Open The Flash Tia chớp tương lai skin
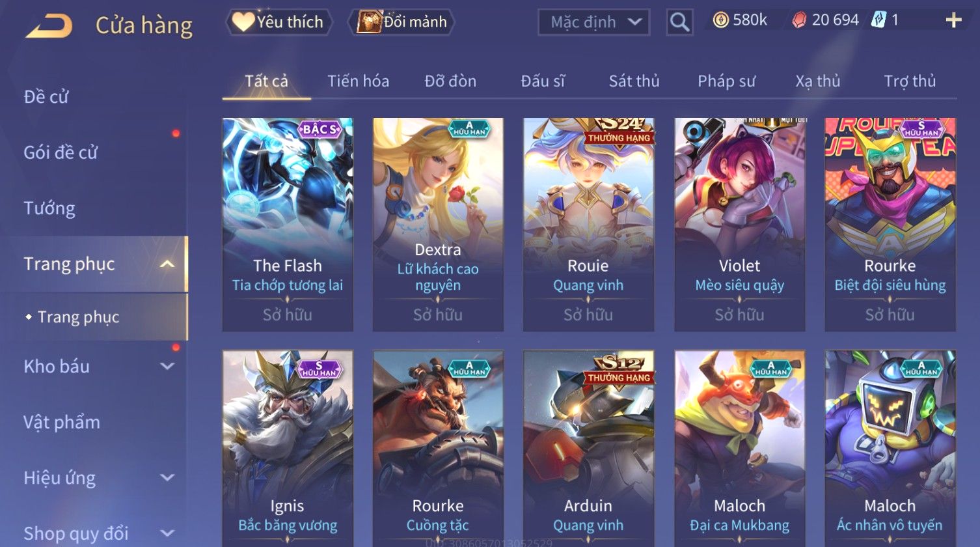The width and height of the screenshot is (980, 547). tap(288, 224)
